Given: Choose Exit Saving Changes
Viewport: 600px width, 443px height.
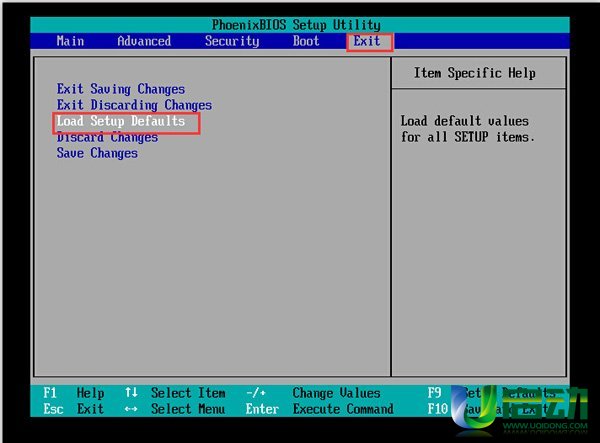Looking at the screenshot, I should [x=121, y=89].
